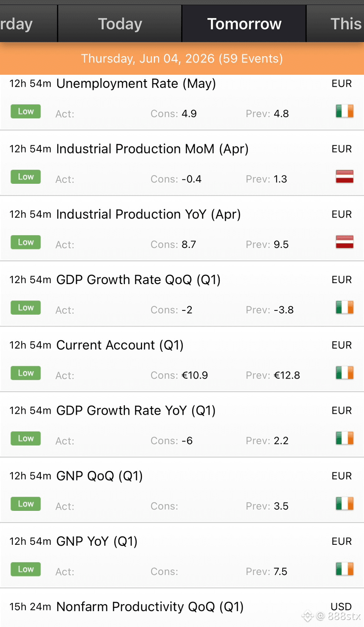Tap the Ireland flag for GDP Growth Rate YoY
The height and width of the screenshot is (627, 364).
pyautogui.click(x=345, y=439)
